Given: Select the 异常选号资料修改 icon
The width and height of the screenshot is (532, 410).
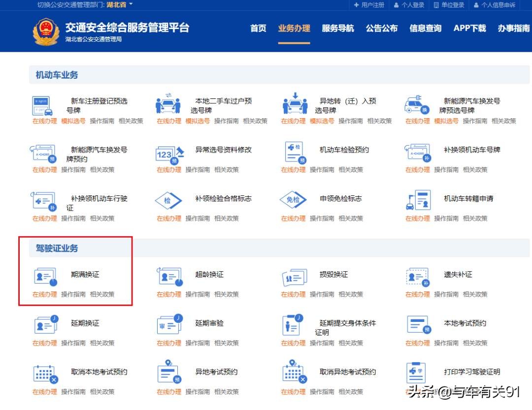Looking at the screenshot, I should pos(169,154).
